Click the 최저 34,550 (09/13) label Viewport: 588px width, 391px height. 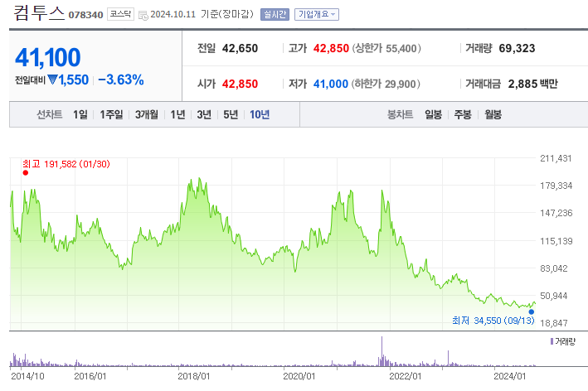click(493, 321)
